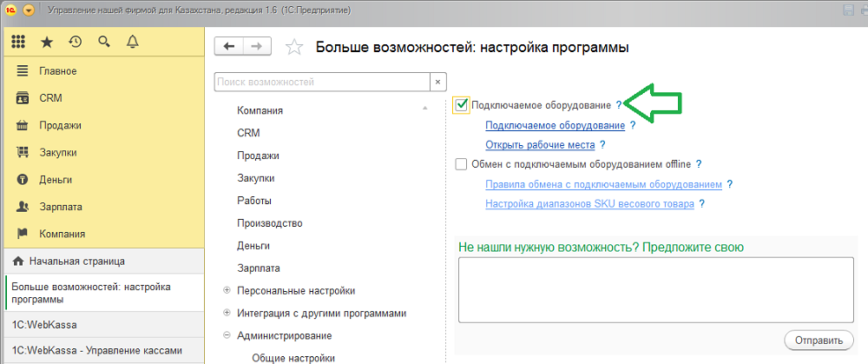Click the Компания flag icon
This screenshot has width=868, height=364.
[23, 234]
